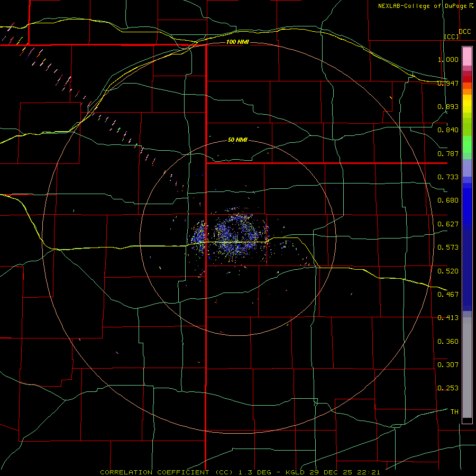
Task: Click the 0.467 legend value
Action: [x=448, y=295]
